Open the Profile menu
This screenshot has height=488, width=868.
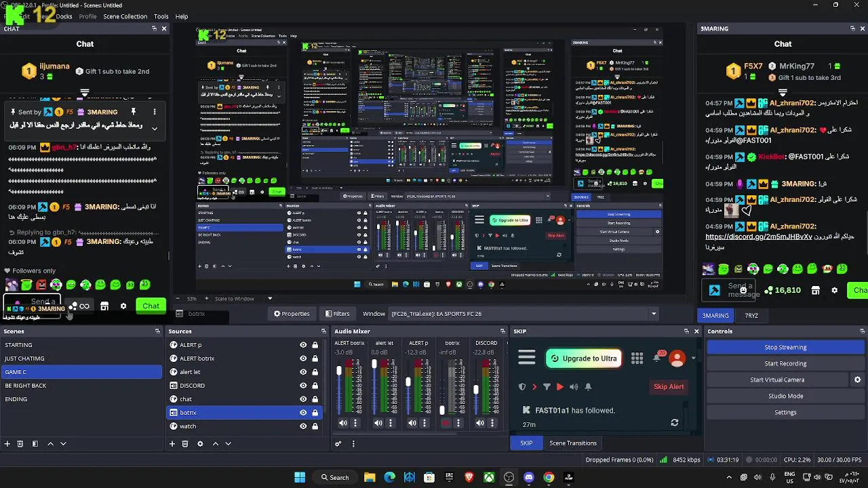pyautogui.click(x=87, y=16)
